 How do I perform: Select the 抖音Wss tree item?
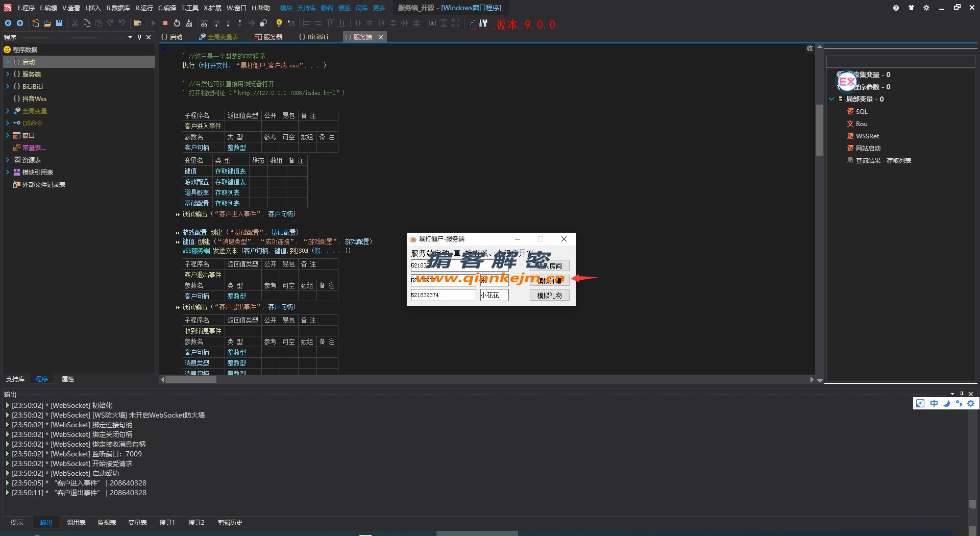[x=34, y=99]
